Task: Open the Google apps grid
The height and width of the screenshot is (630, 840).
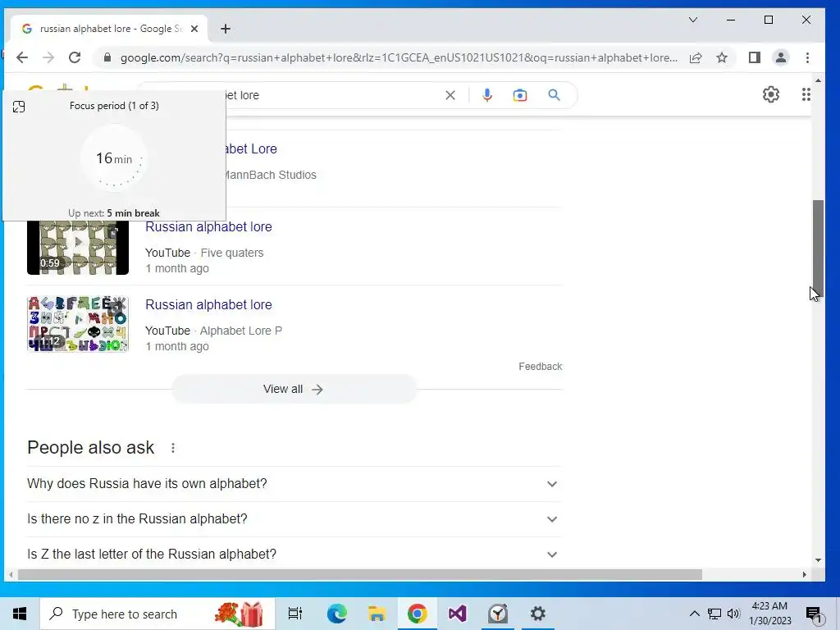Action: click(x=806, y=95)
